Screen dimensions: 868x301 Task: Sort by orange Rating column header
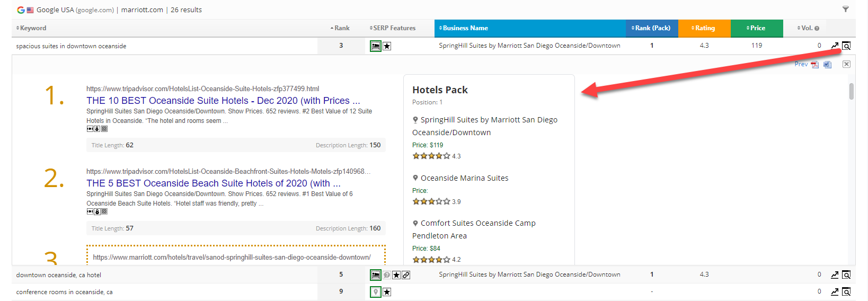point(704,28)
